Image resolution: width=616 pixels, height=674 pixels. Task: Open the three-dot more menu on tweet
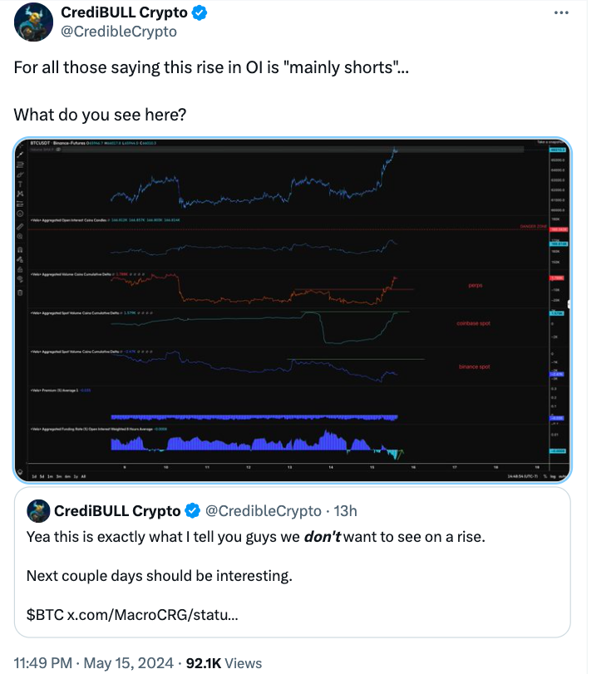tap(561, 13)
